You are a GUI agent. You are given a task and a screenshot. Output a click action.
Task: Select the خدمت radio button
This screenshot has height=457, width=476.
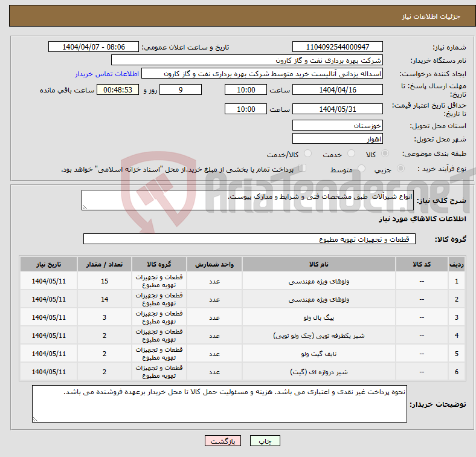[x=351, y=154]
